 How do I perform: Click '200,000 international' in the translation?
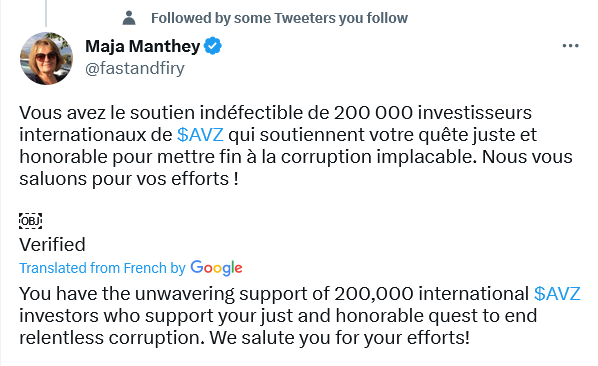coord(431,294)
